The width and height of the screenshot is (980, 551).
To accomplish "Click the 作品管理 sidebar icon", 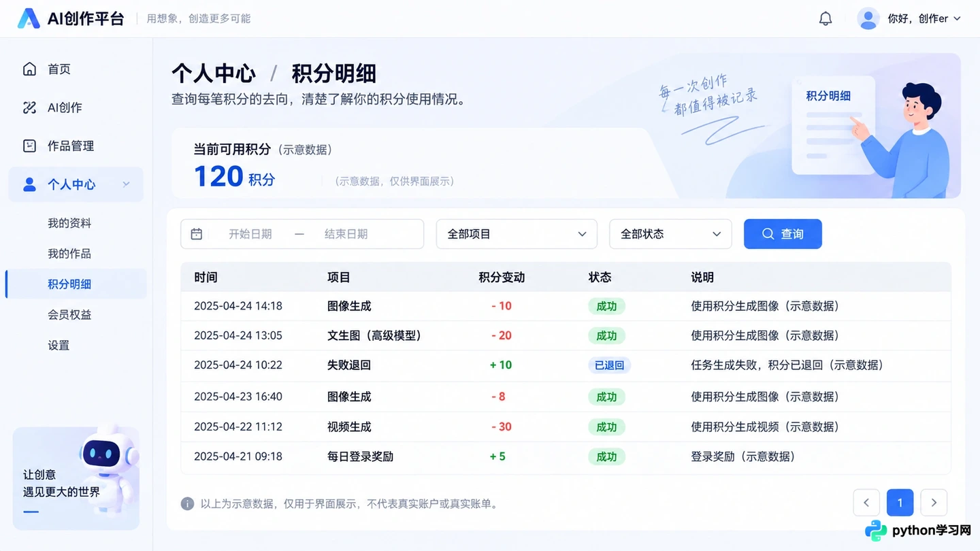I will tap(29, 146).
